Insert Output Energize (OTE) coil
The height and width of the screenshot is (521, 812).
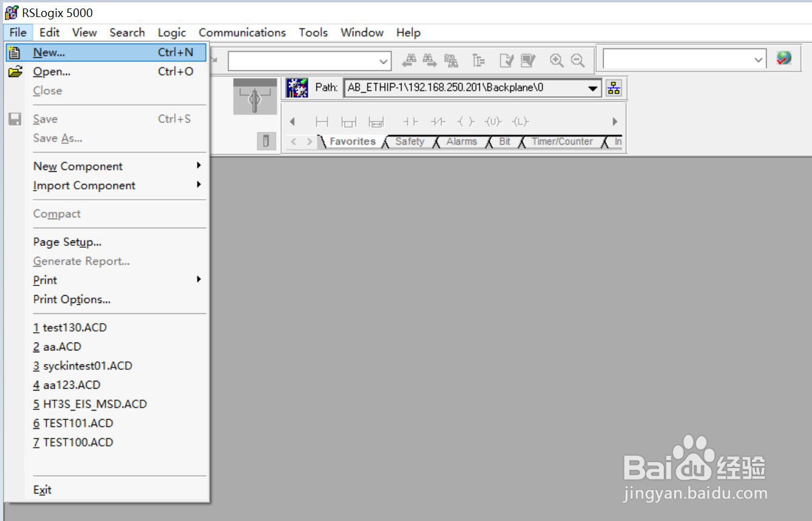click(x=465, y=122)
